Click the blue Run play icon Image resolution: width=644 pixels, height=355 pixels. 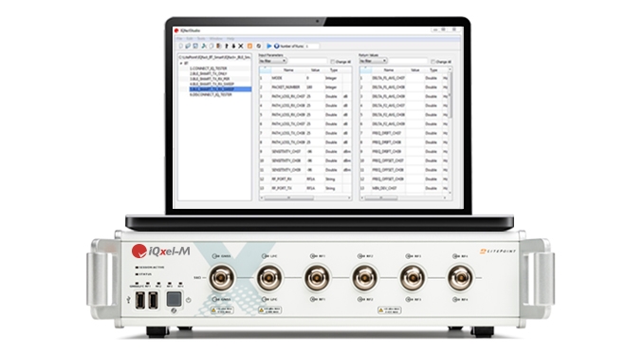269,46
